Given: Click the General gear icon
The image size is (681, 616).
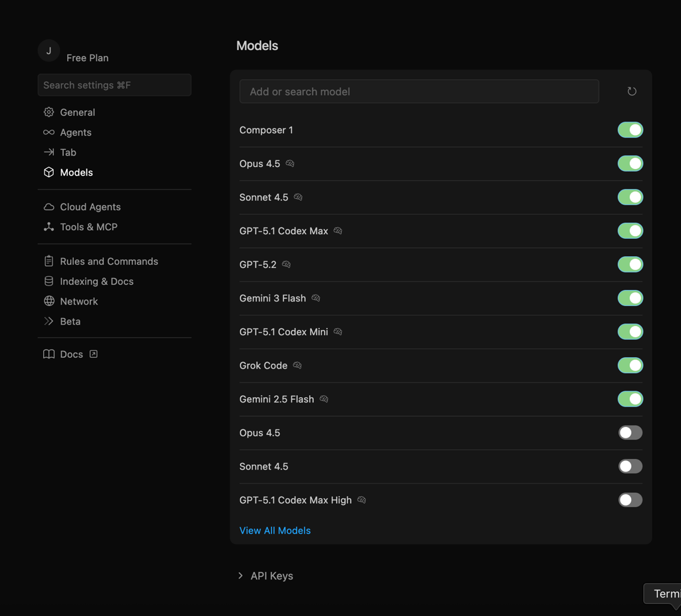Looking at the screenshot, I should [x=49, y=112].
